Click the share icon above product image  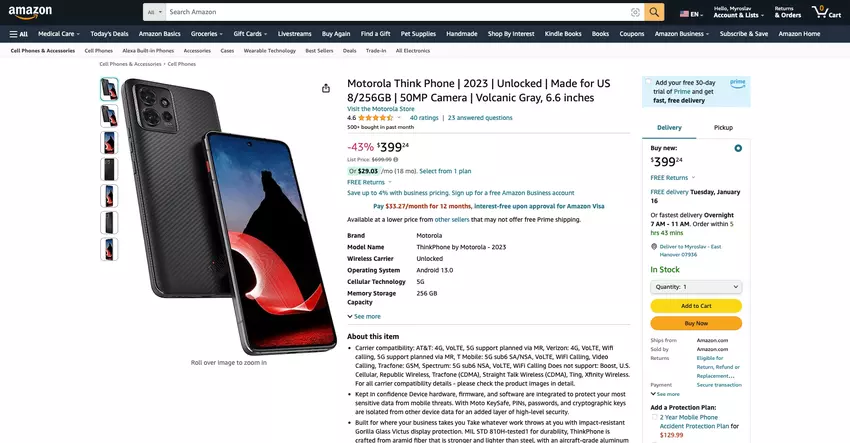click(326, 88)
